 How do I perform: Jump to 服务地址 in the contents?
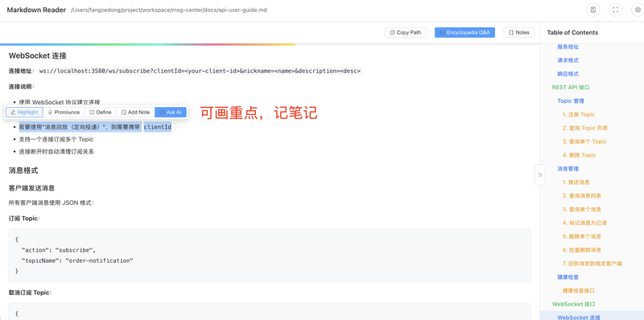[568, 47]
